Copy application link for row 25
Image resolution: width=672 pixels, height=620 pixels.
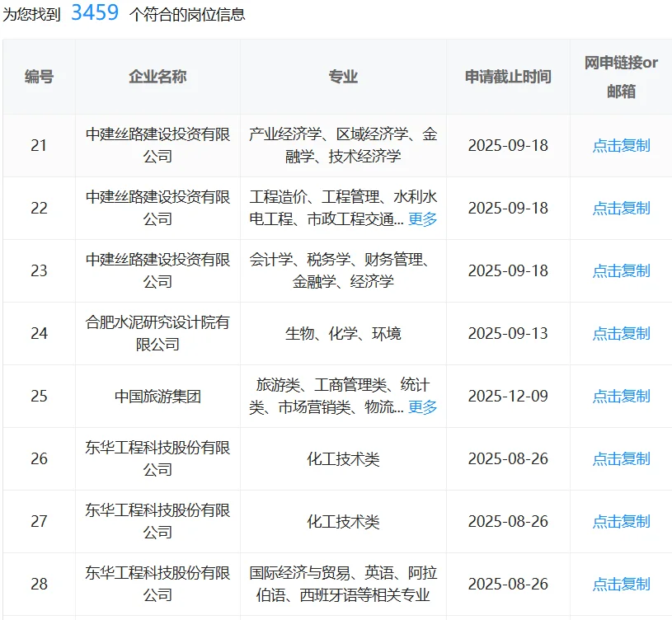621,397
